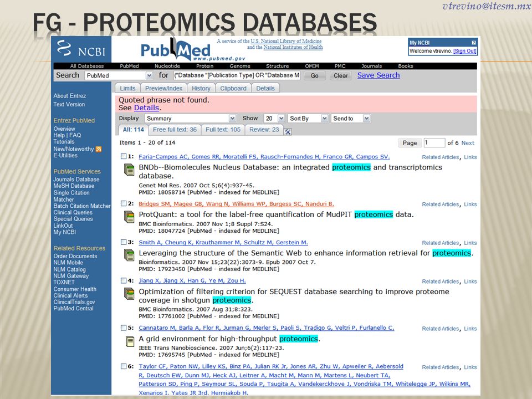
Task: Open document icon for grid environment article
Action: click(x=130, y=342)
